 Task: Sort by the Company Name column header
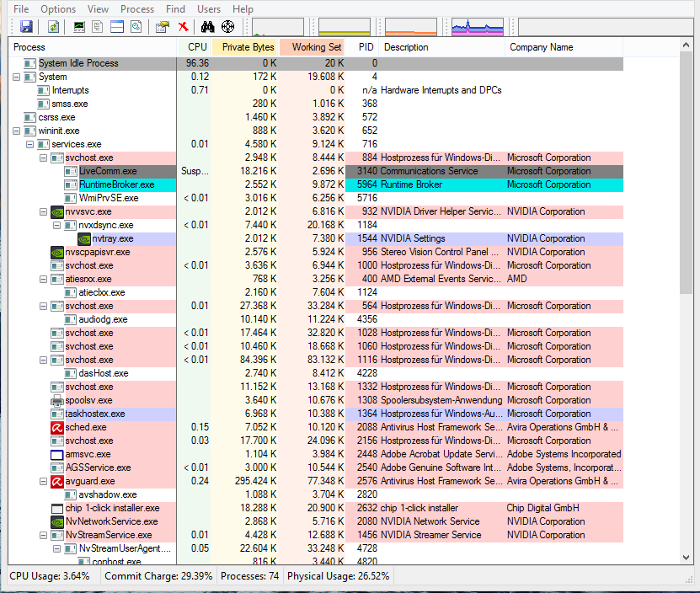tap(564, 47)
